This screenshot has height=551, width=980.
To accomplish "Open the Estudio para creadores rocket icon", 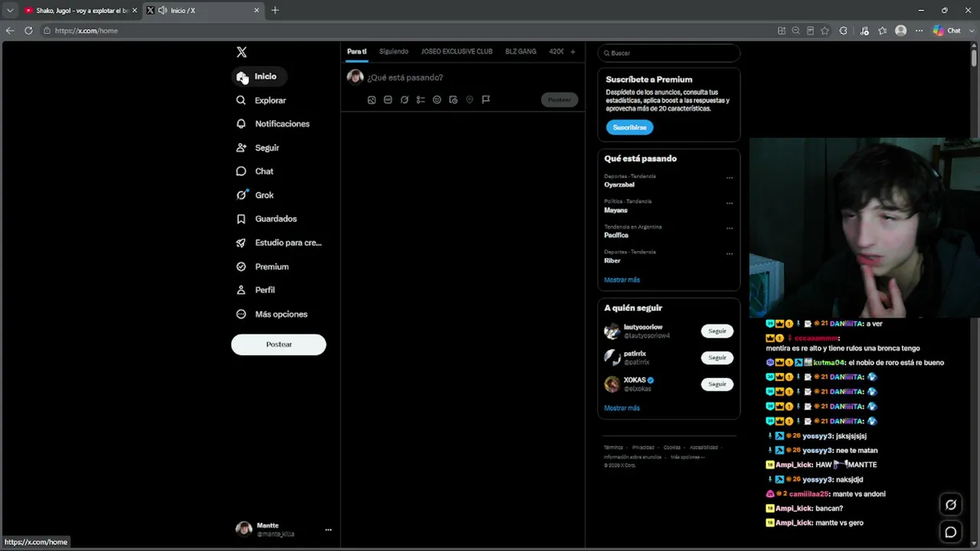I will pos(241,243).
